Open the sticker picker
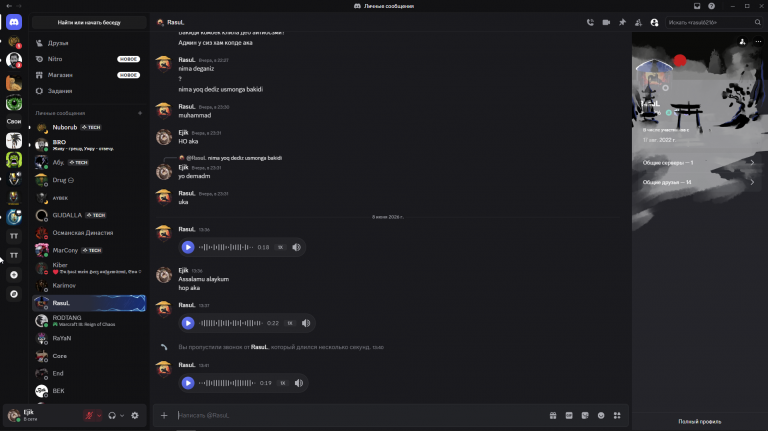Viewport: 768px width, 431px height. point(585,415)
